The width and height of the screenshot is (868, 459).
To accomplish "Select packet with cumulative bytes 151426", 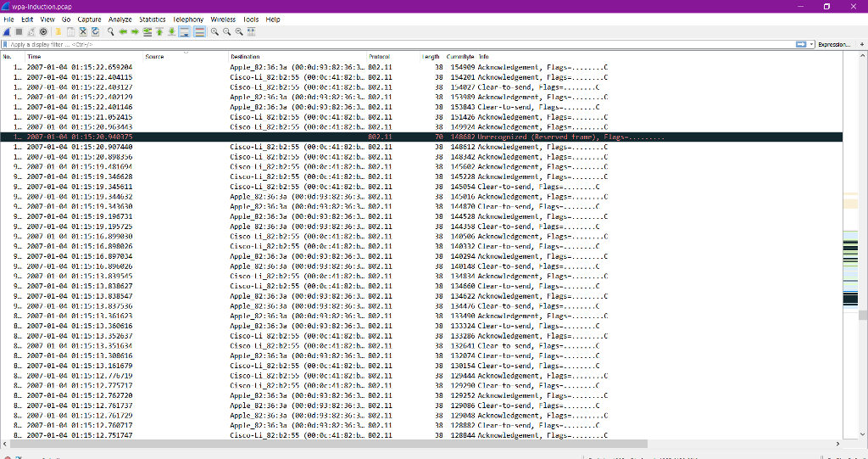I will coord(422,117).
